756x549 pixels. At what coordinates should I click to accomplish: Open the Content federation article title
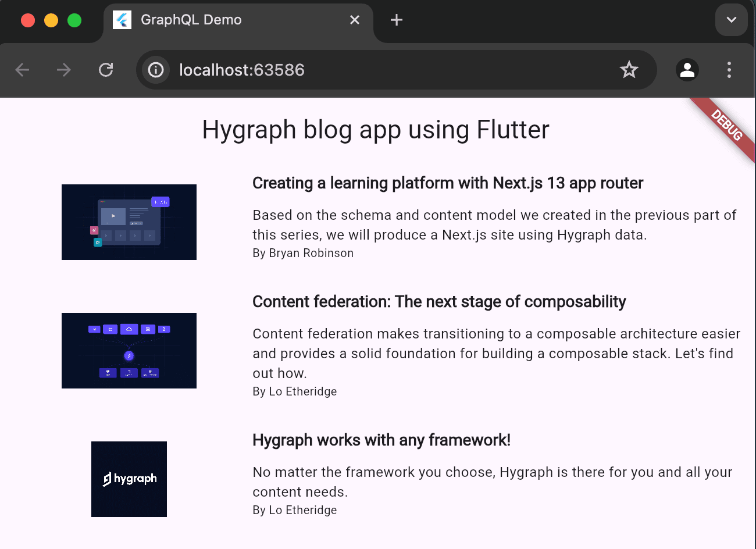[x=439, y=301]
